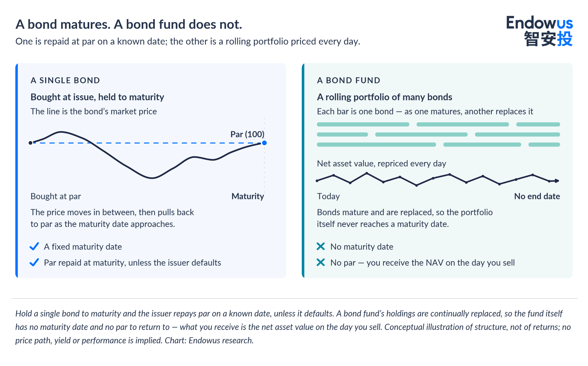This screenshot has width=588, height=366.
Task: Click the Today label under NAV line
Action: [328, 196]
